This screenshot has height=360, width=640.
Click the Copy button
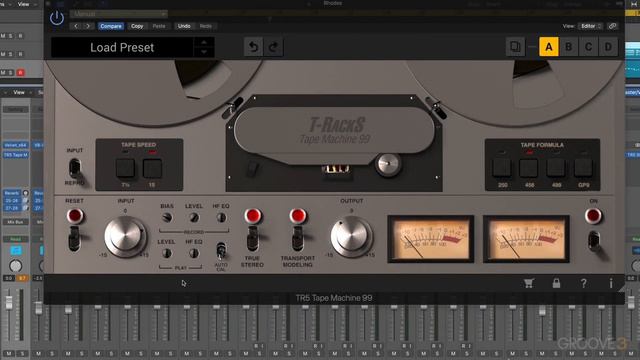[x=137, y=26]
